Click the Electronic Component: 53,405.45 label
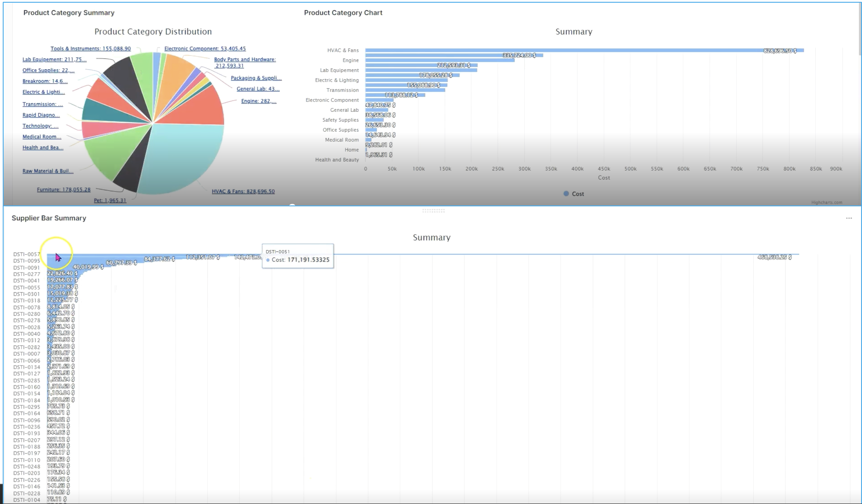This screenshot has width=862, height=504. [x=205, y=48]
